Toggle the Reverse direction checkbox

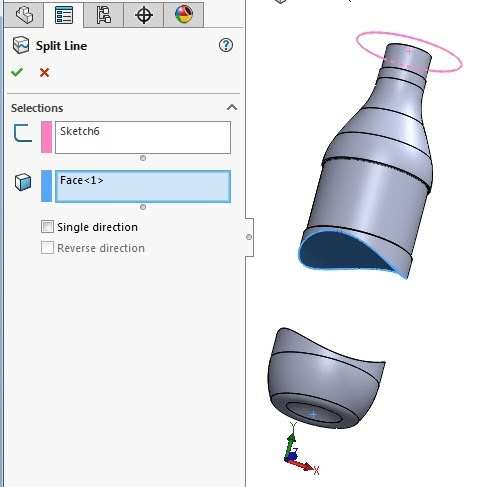pos(47,248)
